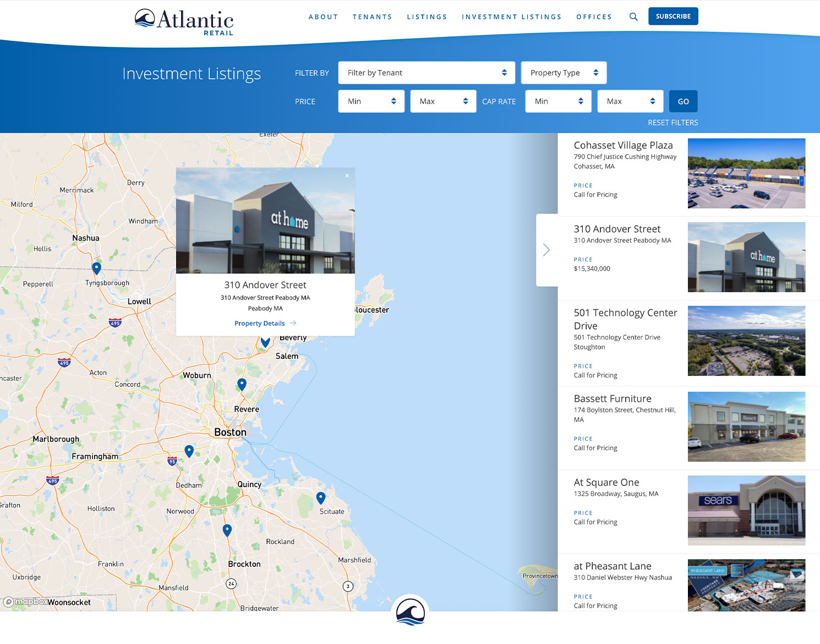
Task: Click the Nashua label on the map
Action: pyautogui.click(x=86, y=238)
